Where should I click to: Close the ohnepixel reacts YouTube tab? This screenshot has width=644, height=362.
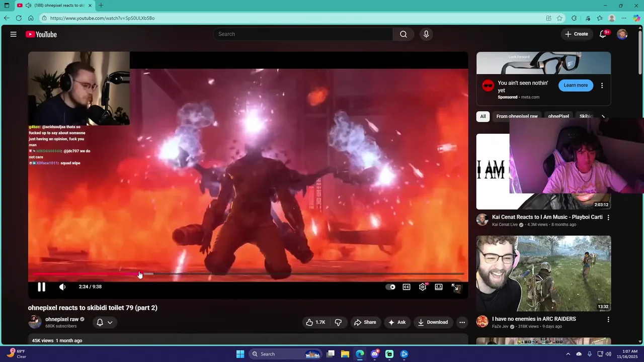click(91, 6)
